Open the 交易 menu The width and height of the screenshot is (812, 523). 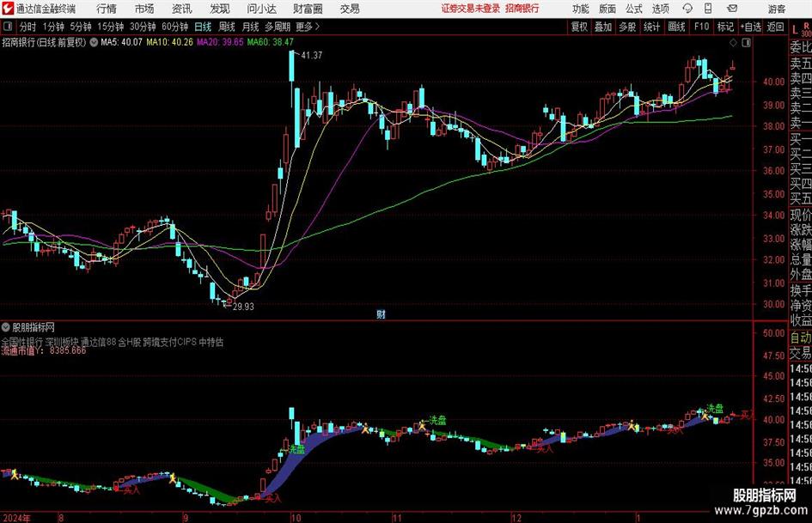pos(350,9)
